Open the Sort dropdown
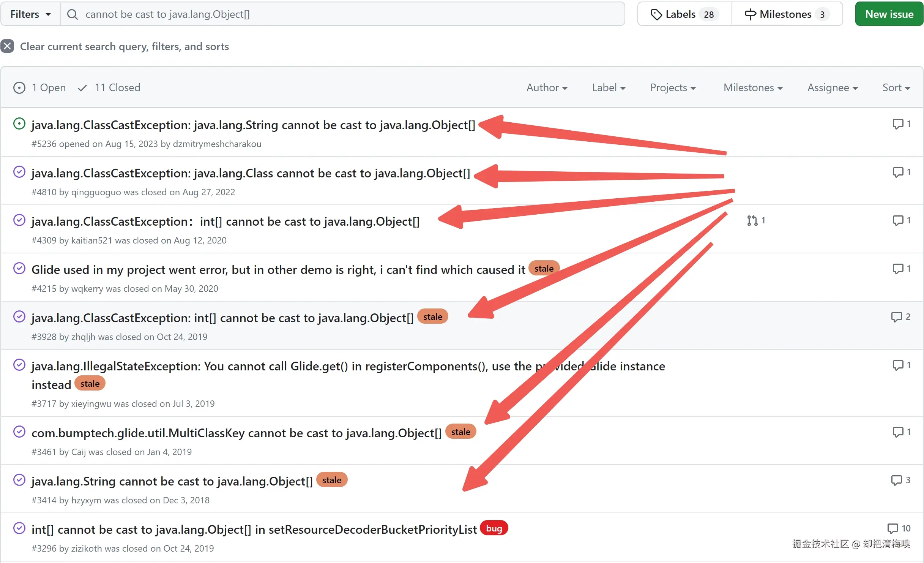 (x=896, y=88)
